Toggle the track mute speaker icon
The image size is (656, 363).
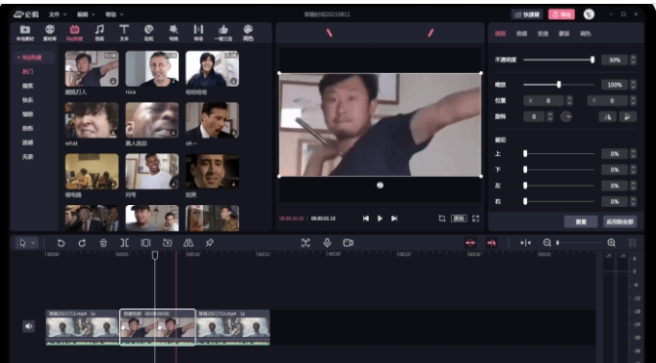coord(28,326)
